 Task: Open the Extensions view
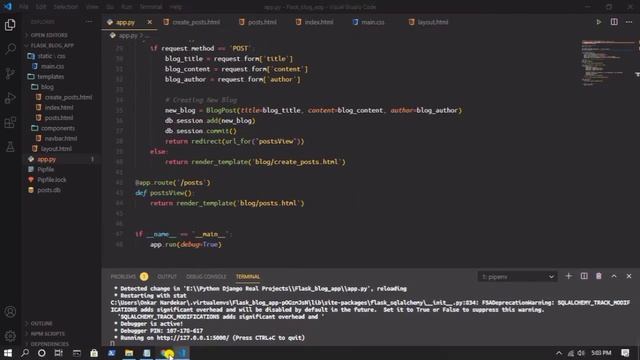(10, 122)
